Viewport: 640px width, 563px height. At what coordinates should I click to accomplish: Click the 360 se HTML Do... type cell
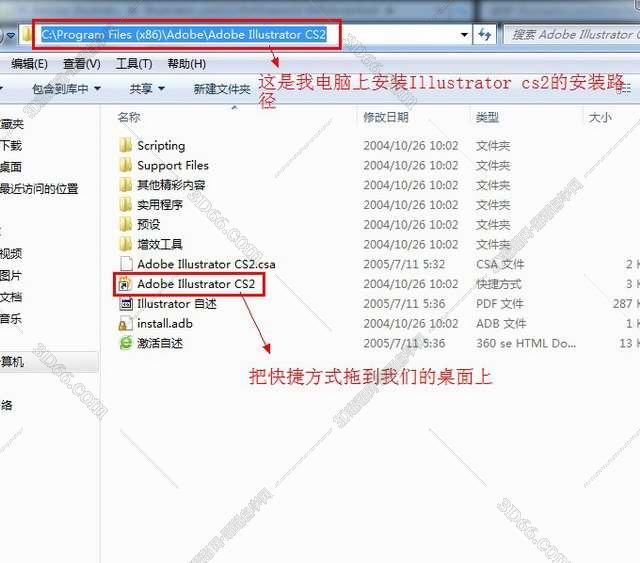tap(526, 343)
